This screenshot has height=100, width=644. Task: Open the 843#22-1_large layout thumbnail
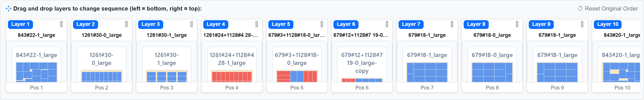37,72
